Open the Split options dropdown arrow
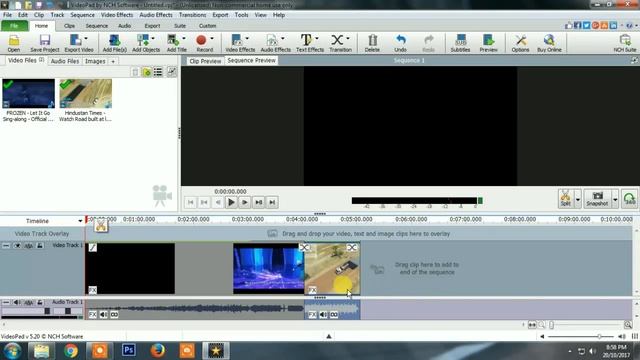640x360 pixels. pyautogui.click(x=578, y=200)
